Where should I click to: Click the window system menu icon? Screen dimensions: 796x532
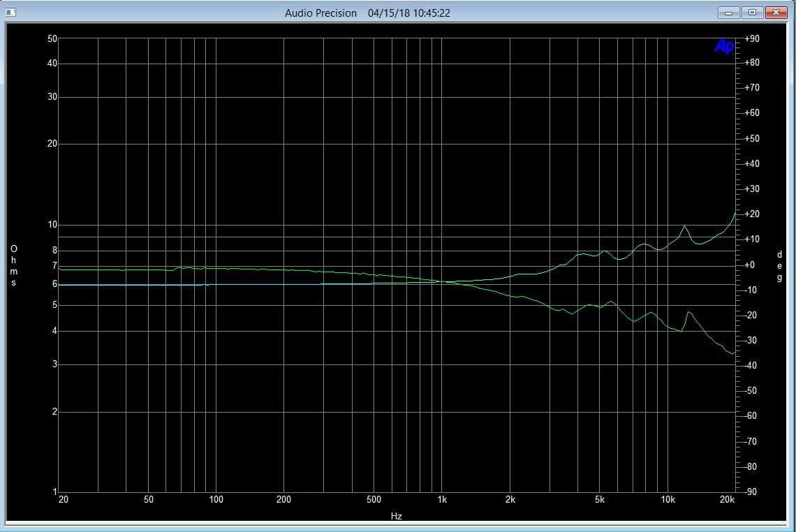click(10, 12)
